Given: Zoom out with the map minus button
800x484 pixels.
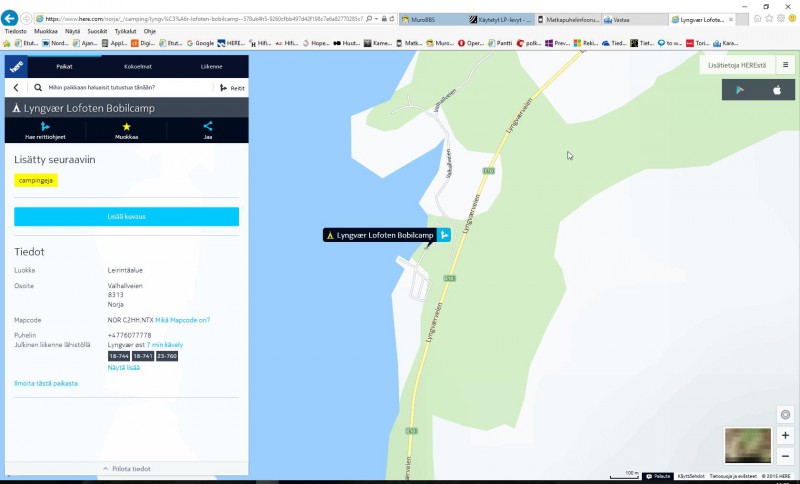Looking at the screenshot, I should pos(785,456).
